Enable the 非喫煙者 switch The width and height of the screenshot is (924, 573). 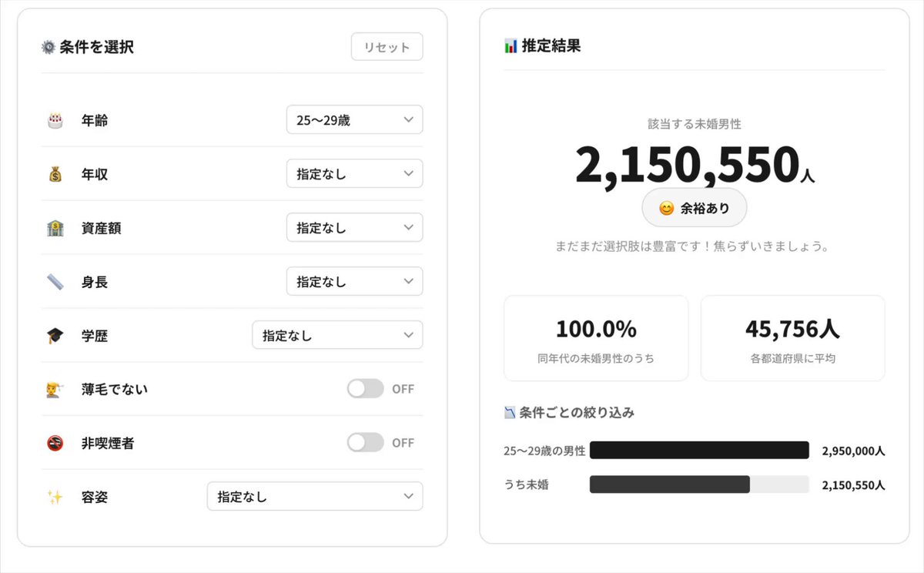click(x=365, y=442)
